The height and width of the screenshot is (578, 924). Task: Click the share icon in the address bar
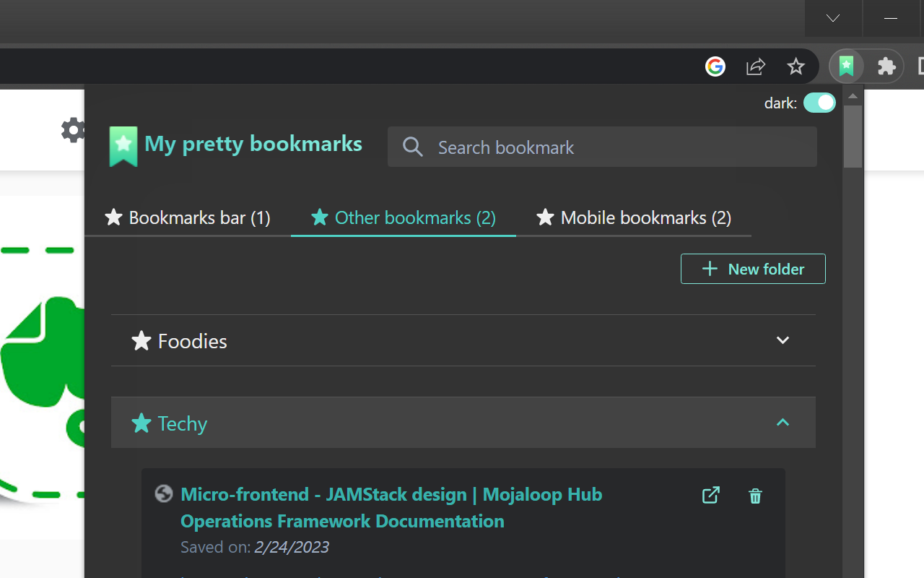point(755,66)
